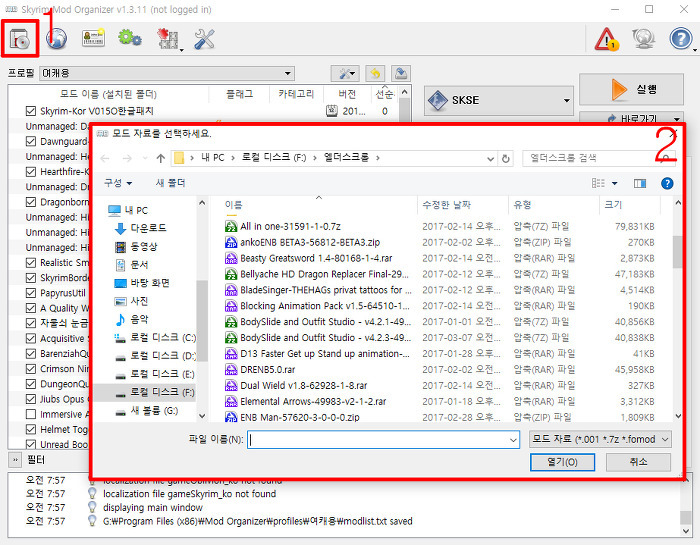Open the Profiles ID card icon
Image resolution: width=700 pixels, height=545 pixels.
(93, 38)
